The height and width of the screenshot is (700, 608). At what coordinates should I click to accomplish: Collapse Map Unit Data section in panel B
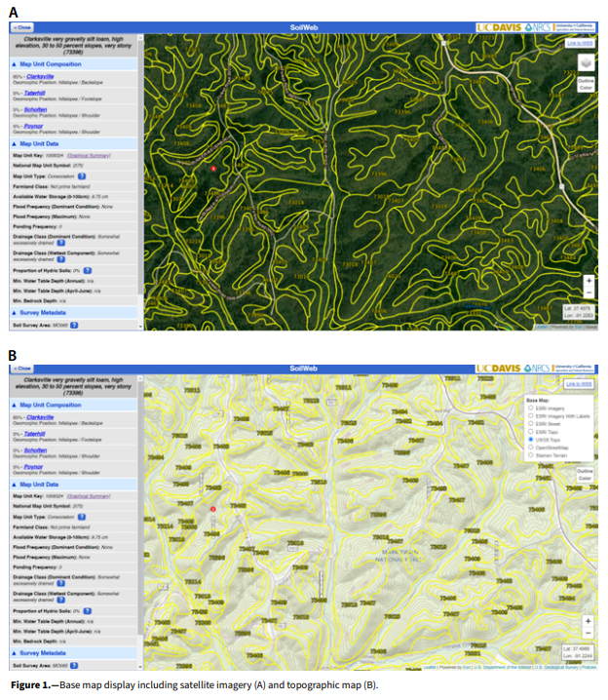tap(74, 485)
